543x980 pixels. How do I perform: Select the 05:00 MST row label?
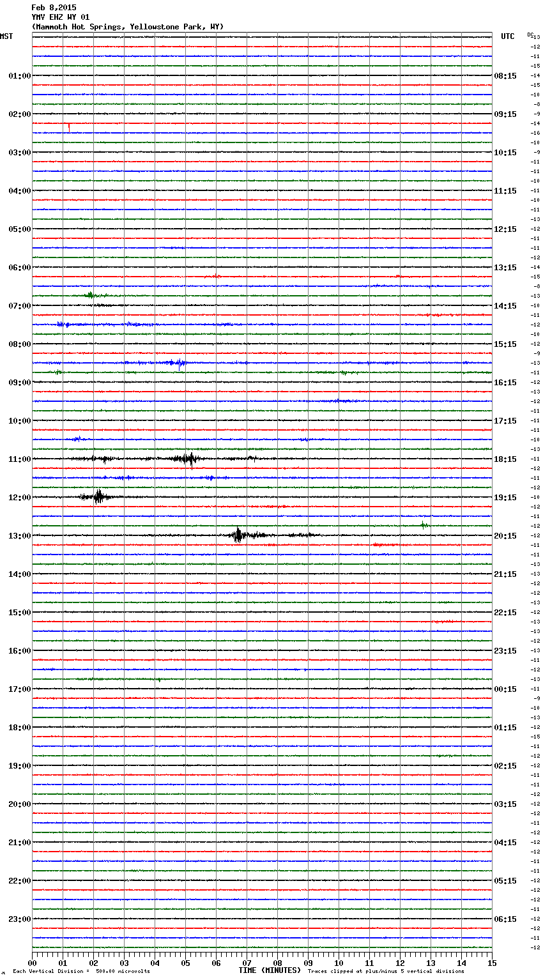point(20,229)
